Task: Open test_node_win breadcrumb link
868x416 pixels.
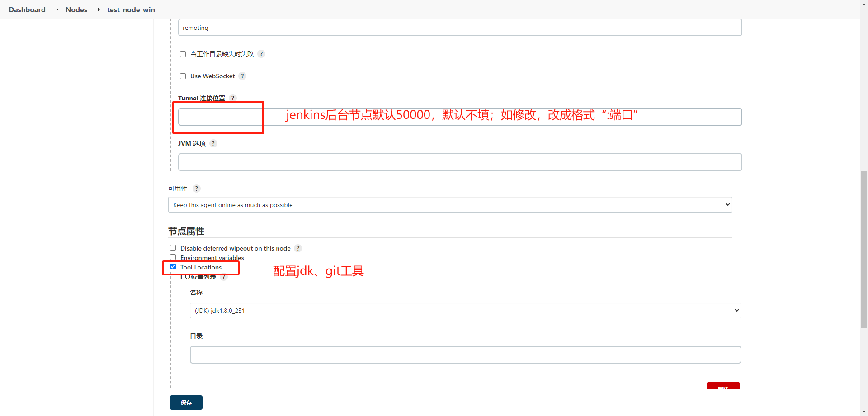Action: pyautogui.click(x=131, y=9)
